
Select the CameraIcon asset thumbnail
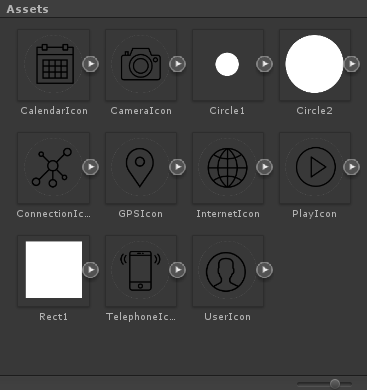coord(141,65)
